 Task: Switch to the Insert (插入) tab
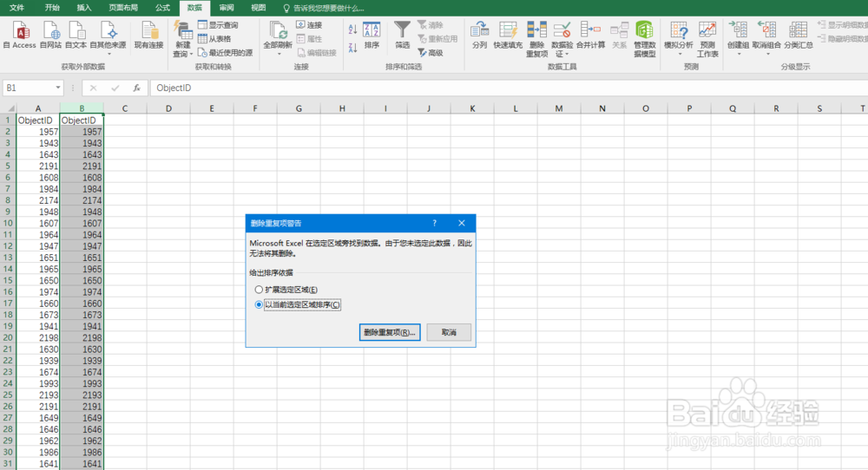(x=84, y=8)
